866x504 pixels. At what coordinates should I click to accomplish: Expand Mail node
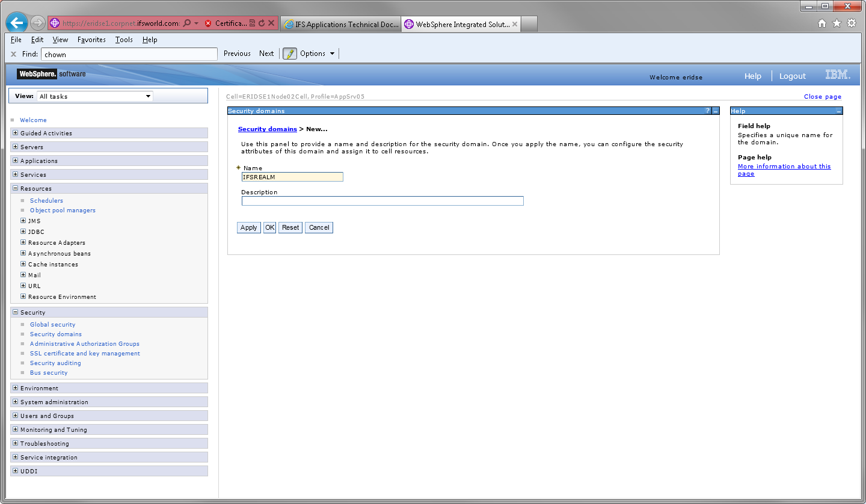click(23, 275)
